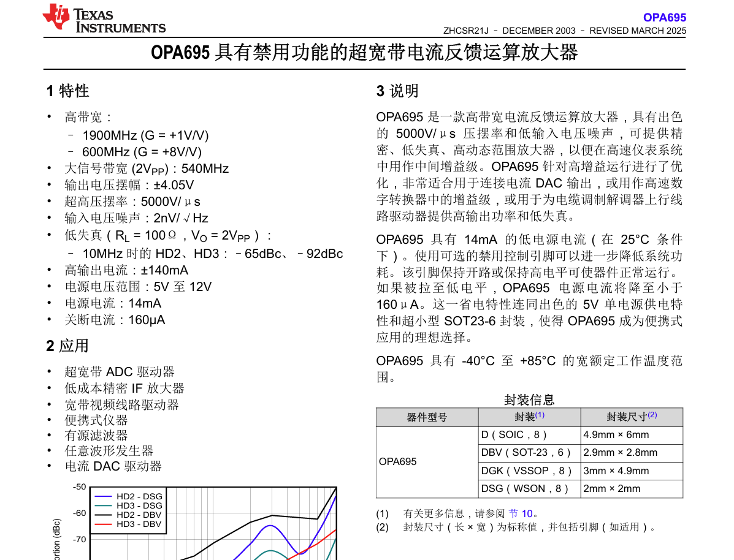
Task: Click the '输出电压摆幅：±4.05V' bullet
Action: (129, 185)
